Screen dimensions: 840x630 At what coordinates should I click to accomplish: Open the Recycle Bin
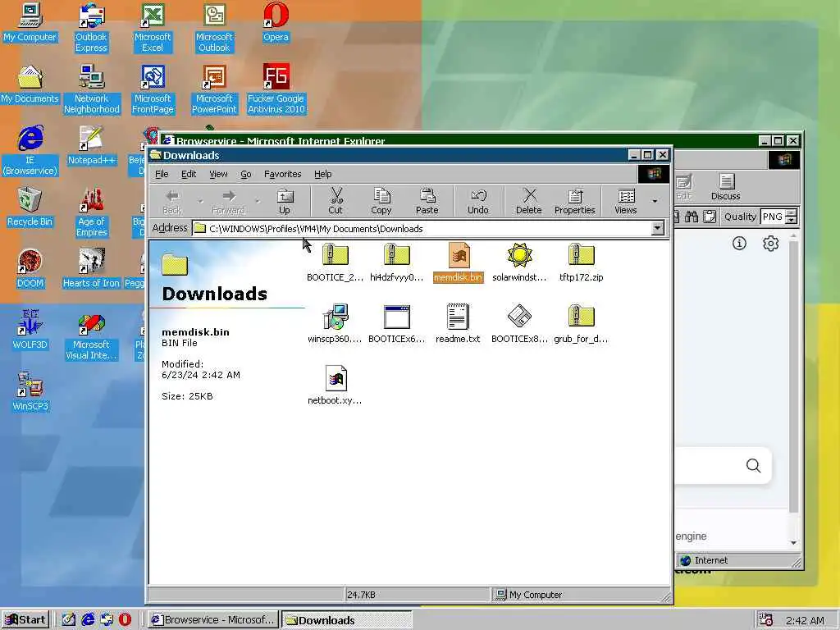(x=30, y=208)
